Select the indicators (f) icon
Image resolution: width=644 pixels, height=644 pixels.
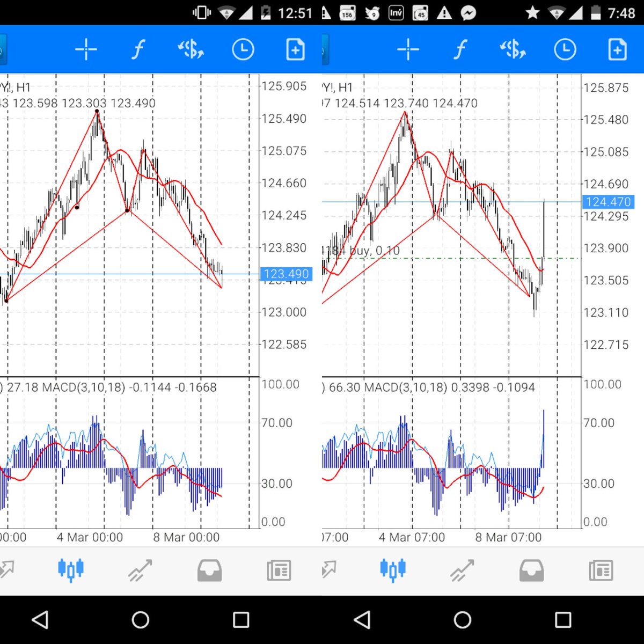(x=138, y=49)
